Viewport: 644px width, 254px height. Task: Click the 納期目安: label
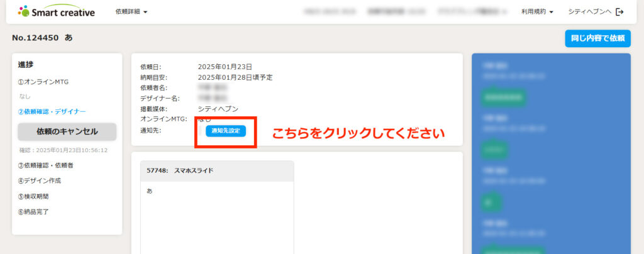153,77
